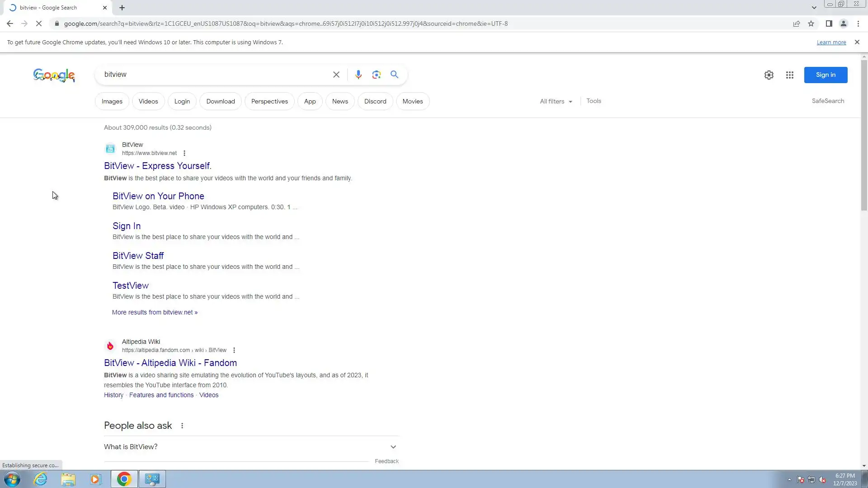Open Google Lens image search icon
Image resolution: width=868 pixels, height=488 pixels.
376,75
